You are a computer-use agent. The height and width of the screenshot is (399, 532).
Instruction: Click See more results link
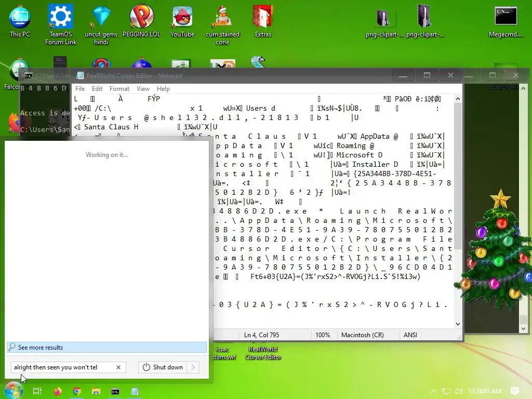(107, 347)
